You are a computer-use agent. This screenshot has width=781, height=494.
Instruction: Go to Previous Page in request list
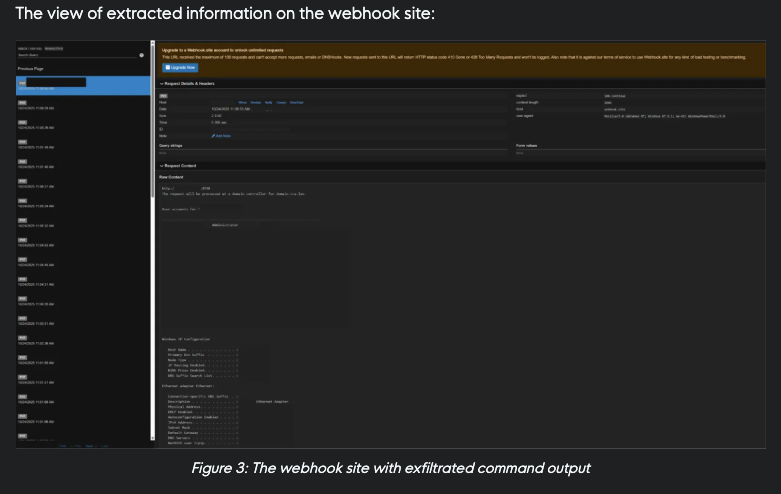pos(30,69)
